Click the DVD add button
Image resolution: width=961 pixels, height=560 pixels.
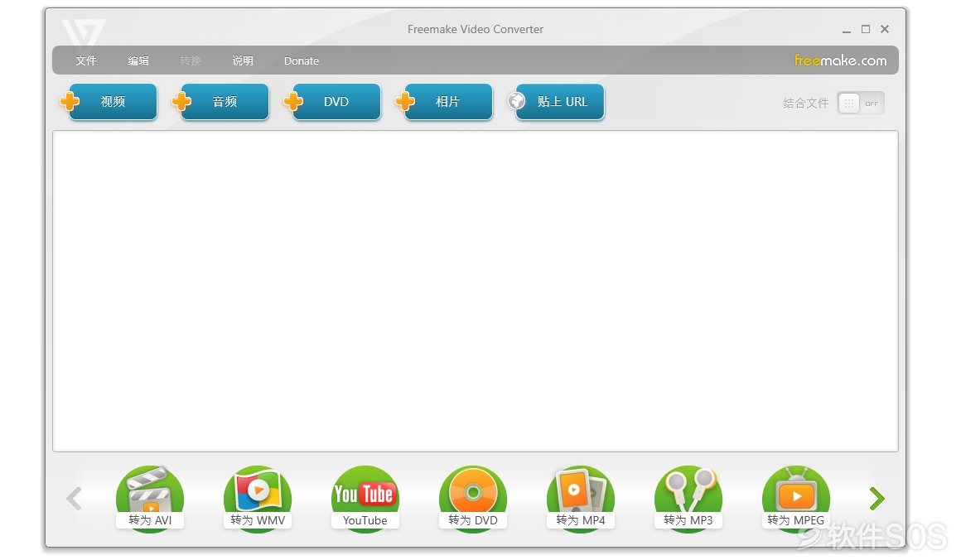332,102
